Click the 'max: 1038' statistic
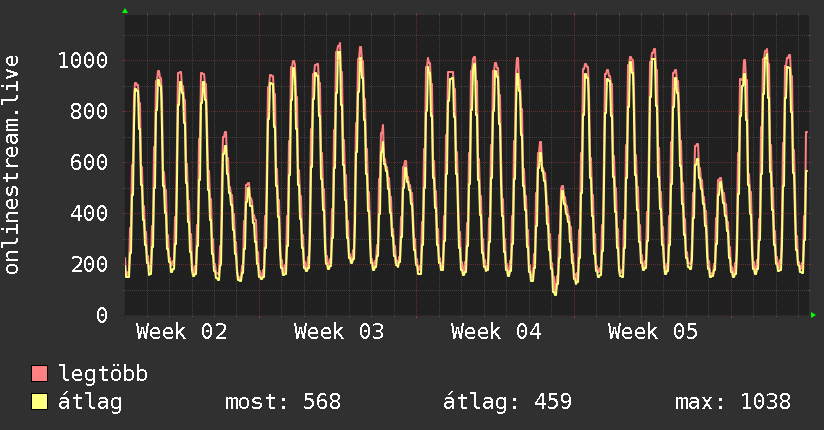This screenshot has height=430, width=824. point(733,402)
